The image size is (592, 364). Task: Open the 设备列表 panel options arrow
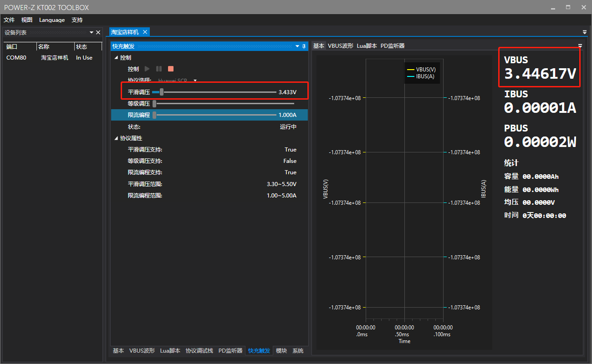pos(92,32)
